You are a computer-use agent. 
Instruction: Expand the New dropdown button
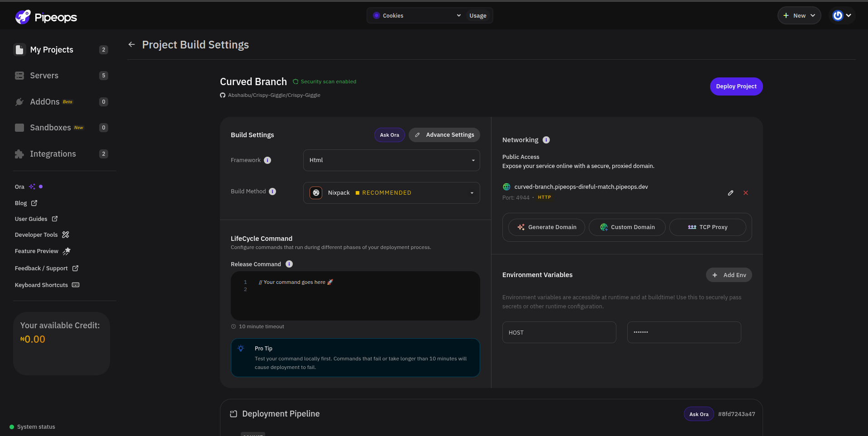point(799,15)
